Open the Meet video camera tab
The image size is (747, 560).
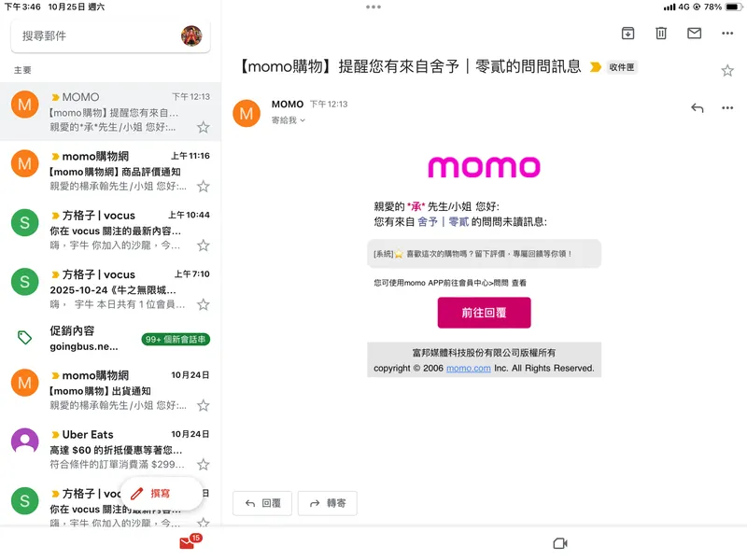(x=560, y=543)
